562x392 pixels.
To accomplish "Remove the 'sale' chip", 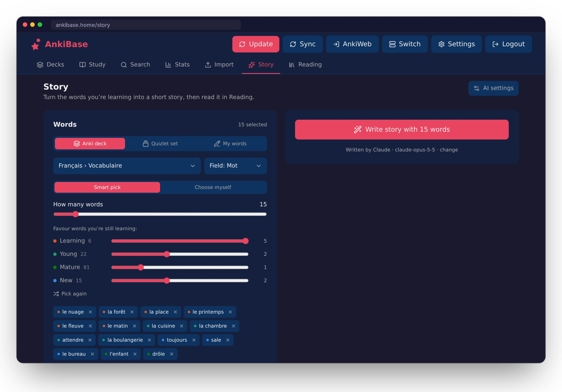I will click(x=228, y=340).
